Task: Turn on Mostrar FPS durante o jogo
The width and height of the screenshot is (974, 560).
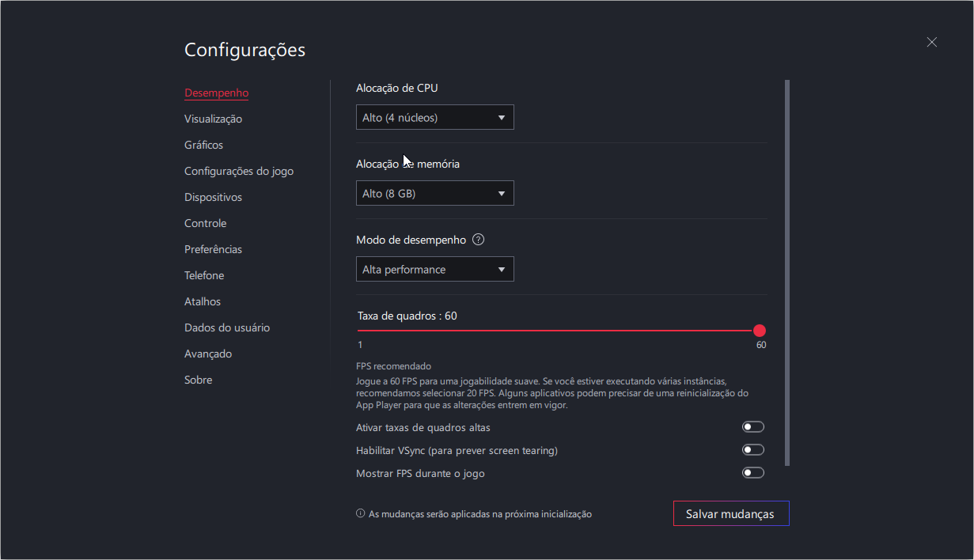Action: click(752, 473)
